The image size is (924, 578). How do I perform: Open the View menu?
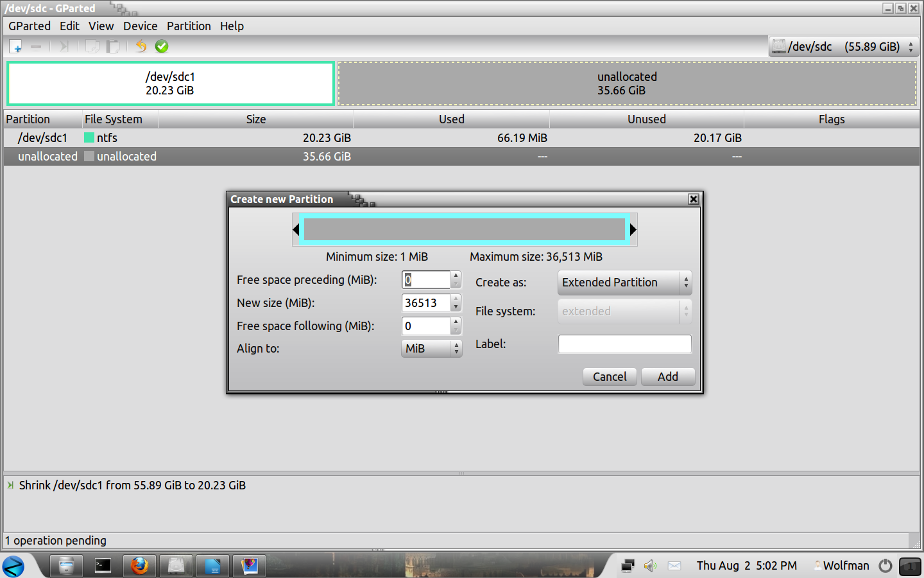coord(101,26)
